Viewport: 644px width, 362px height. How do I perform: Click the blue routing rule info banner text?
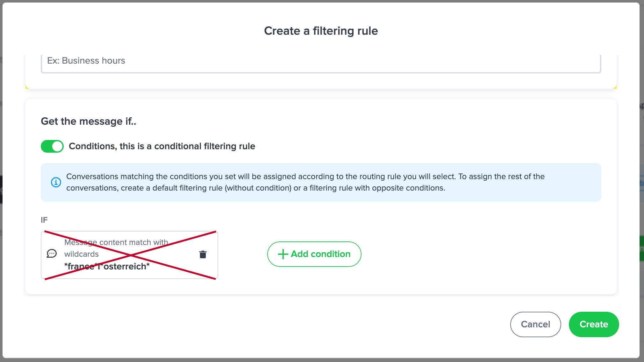(x=305, y=182)
